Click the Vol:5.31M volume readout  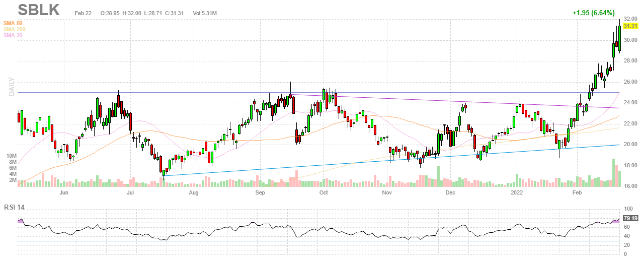(x=205, y=12)
